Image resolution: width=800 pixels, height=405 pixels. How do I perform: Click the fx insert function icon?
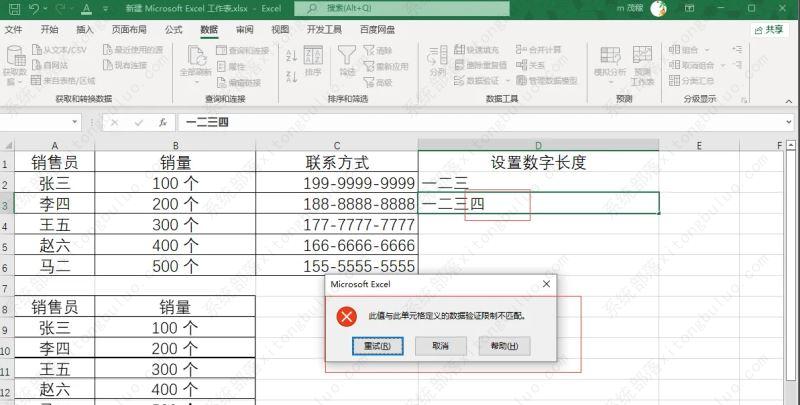coord(163,123)
